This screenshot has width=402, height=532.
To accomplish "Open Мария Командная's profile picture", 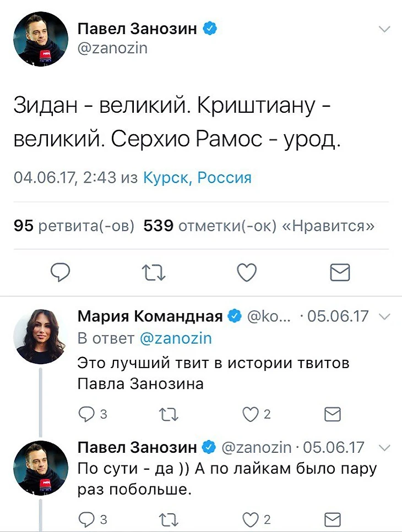I will coord(40,336).
